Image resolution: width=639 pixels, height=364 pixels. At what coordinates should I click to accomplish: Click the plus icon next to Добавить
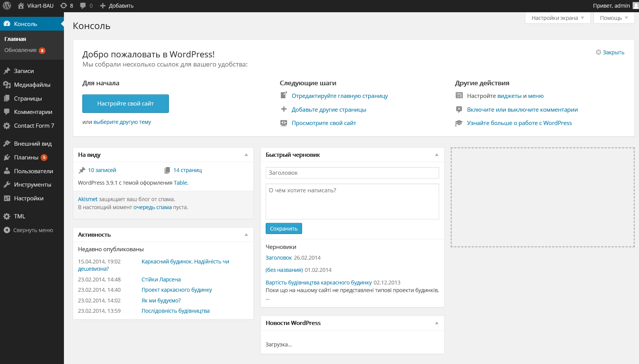(x=103, y=6)
